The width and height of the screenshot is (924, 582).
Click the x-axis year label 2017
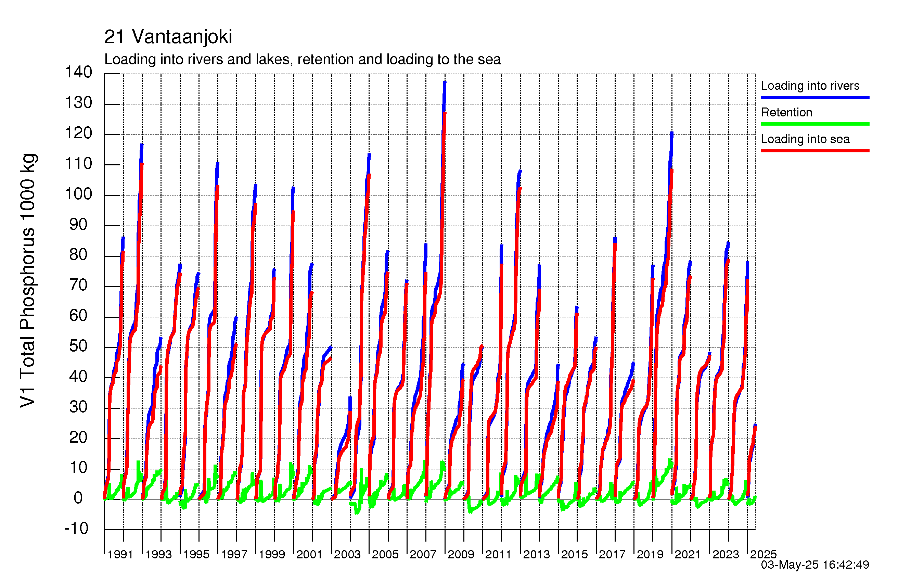click(612, 554)
